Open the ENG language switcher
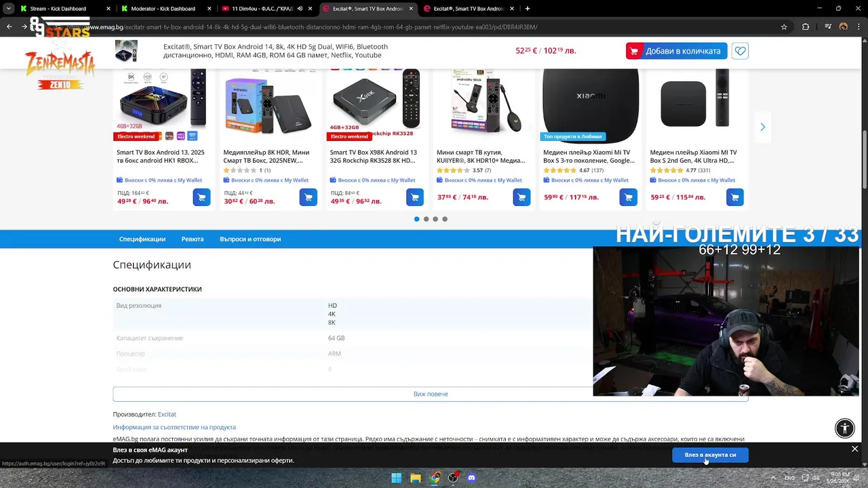Viewport: 868px width, 488px height. pyautogui.click(x=789, y=478)
